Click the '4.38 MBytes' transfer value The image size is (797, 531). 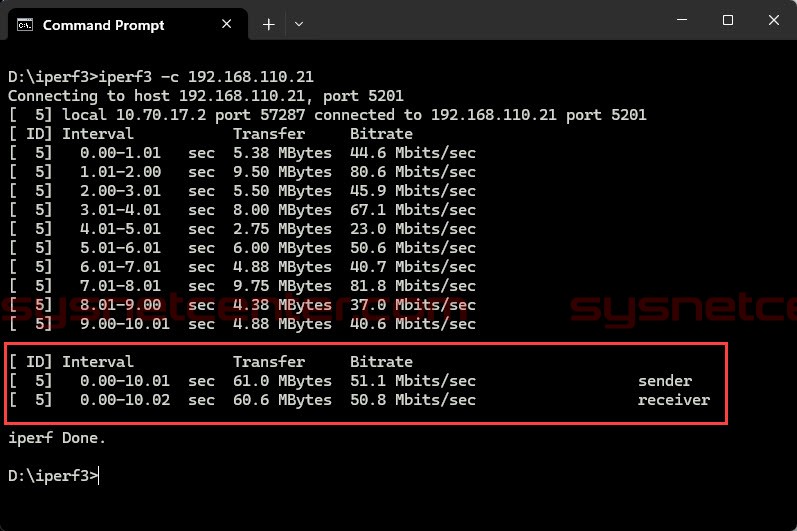282,305
